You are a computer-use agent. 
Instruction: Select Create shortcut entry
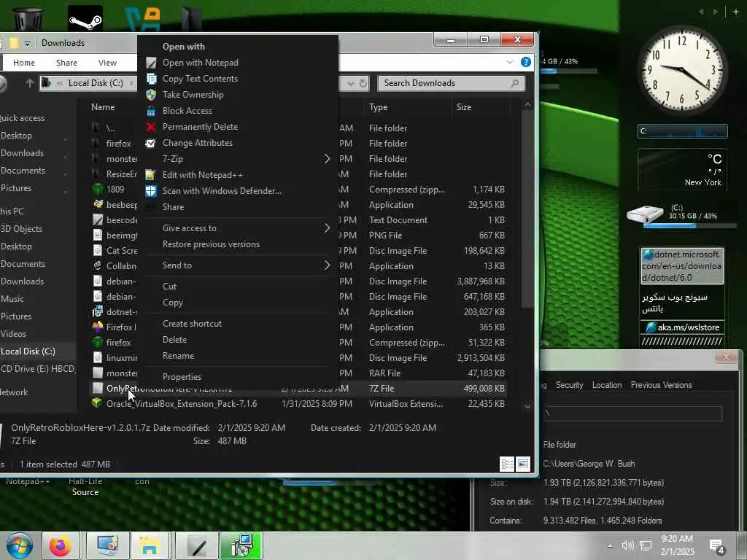192,323
